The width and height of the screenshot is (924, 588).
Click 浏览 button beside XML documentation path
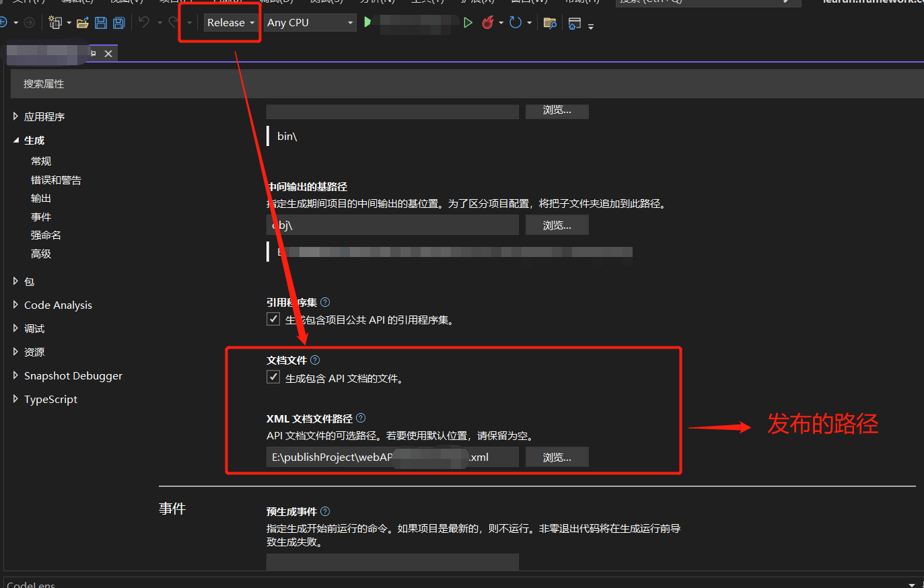tap(557, 457)
